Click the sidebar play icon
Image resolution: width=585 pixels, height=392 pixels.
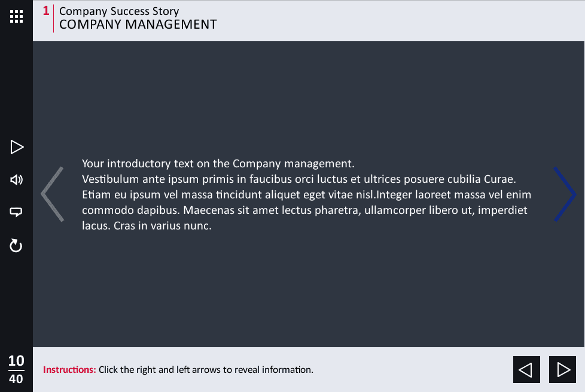(x=17, y=147)
